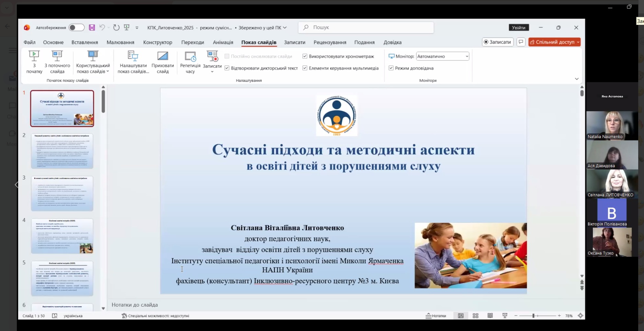This screenshot has width=644, height=331.
Task: Open the comments pane icon
Action: tap(521, 42)
